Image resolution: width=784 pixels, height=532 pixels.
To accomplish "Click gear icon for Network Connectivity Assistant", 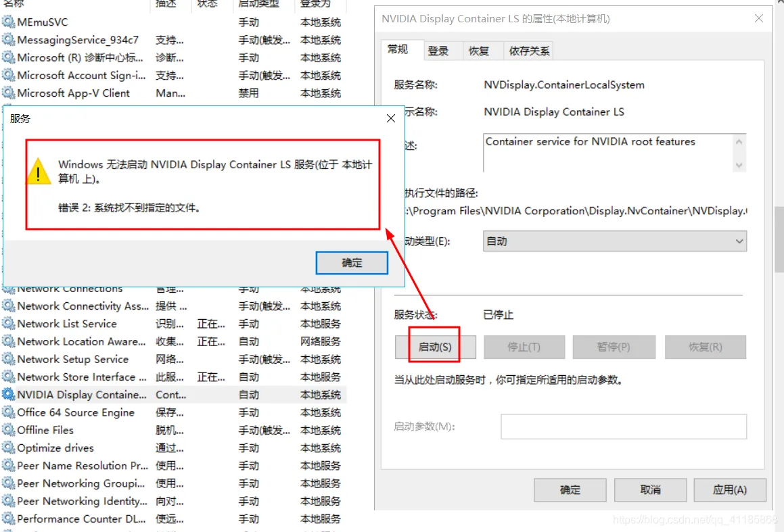I will point(8,306).
